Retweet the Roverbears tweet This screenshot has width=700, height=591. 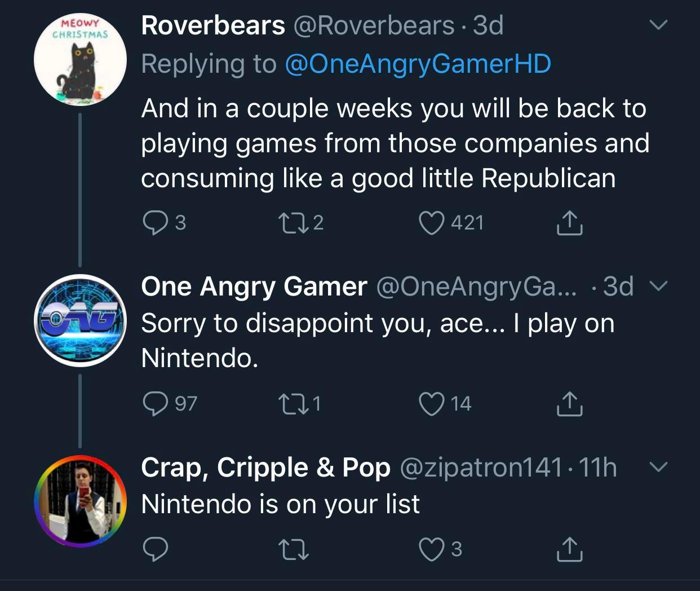tap(293, 223)
